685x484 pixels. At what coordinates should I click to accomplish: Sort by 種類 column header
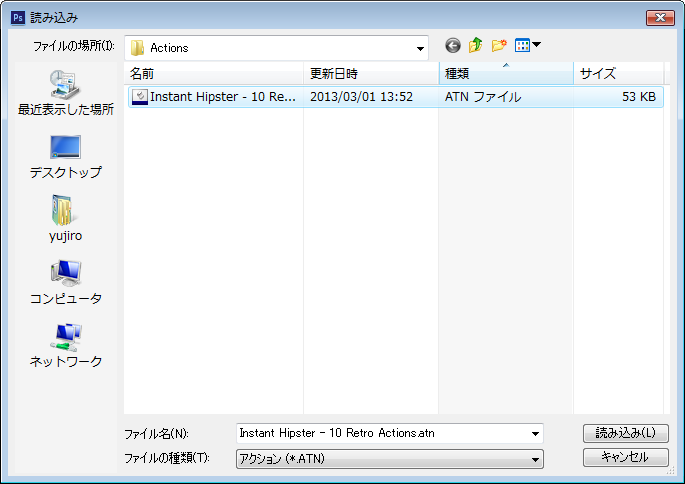click(x=506, y=73)
